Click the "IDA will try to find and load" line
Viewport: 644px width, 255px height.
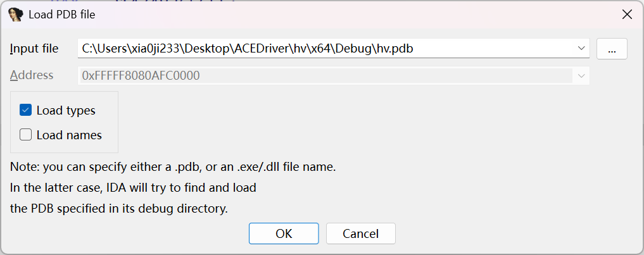click(133, 188)
